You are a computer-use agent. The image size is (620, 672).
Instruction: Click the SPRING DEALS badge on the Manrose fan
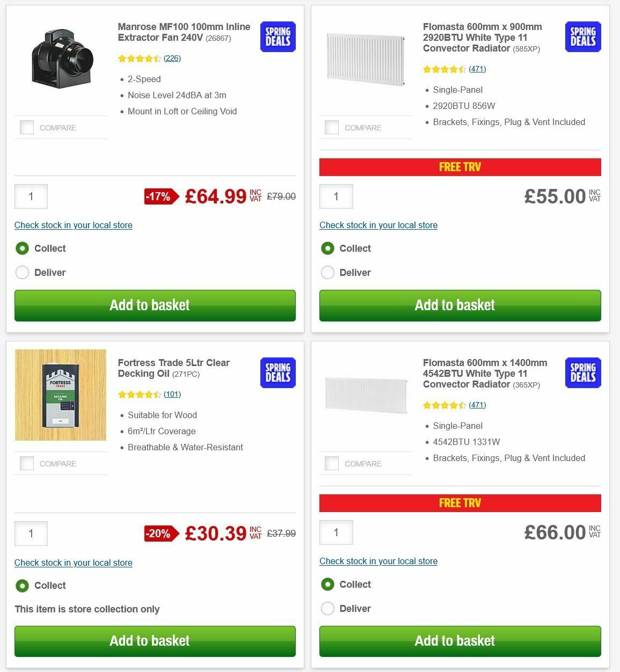(x=278, y=36)
